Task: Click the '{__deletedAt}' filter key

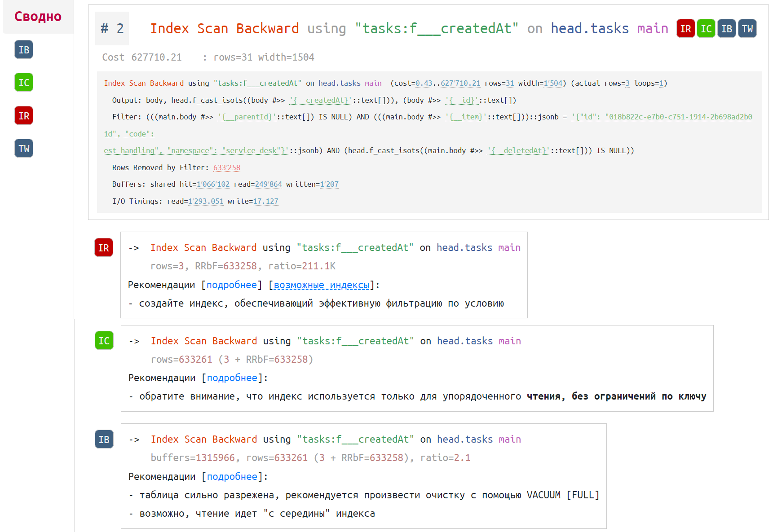Action: pyautogui.click(x=519, y=150)
